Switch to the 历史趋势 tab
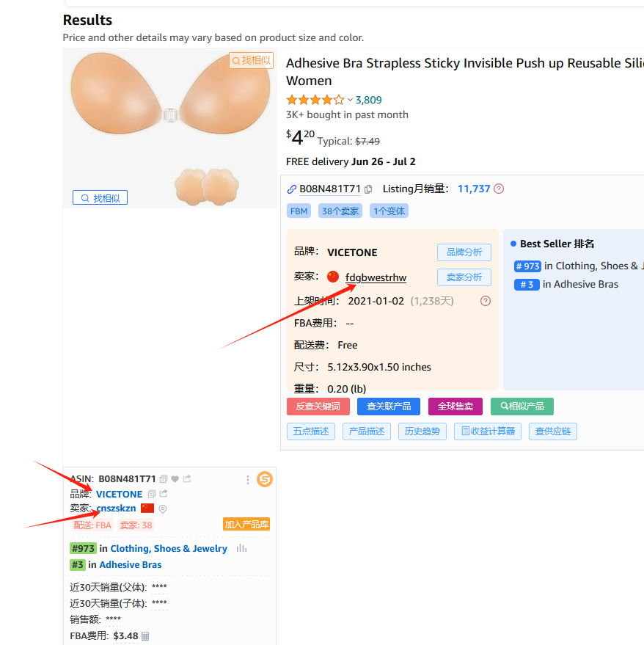This screenshot has height=645, width=644. pos(422,431)
